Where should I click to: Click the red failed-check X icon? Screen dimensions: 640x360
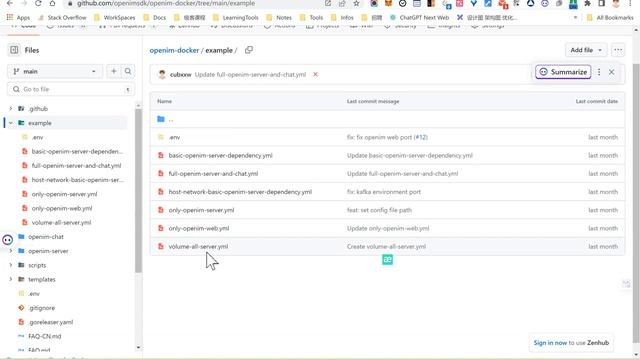[315, 75]
